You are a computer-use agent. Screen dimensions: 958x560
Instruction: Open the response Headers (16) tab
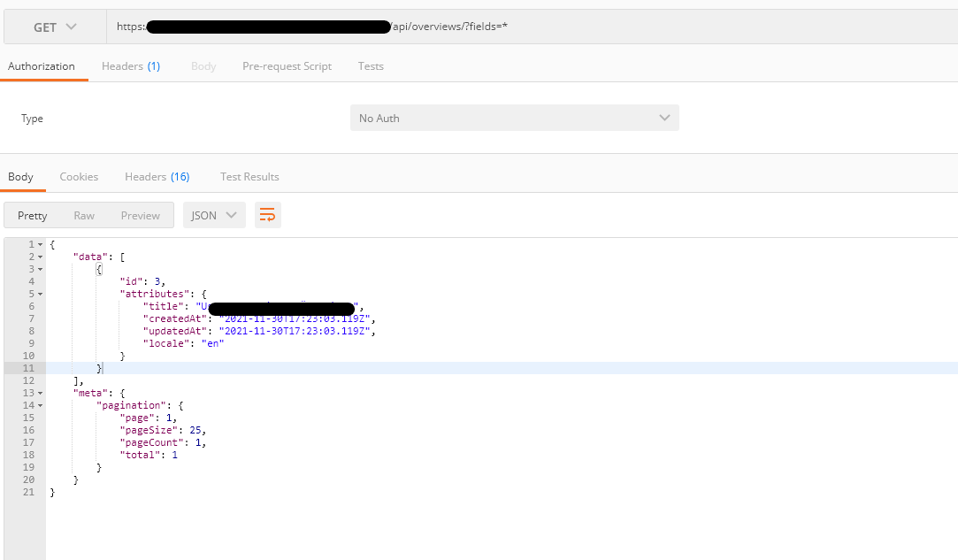coord(157,177)
